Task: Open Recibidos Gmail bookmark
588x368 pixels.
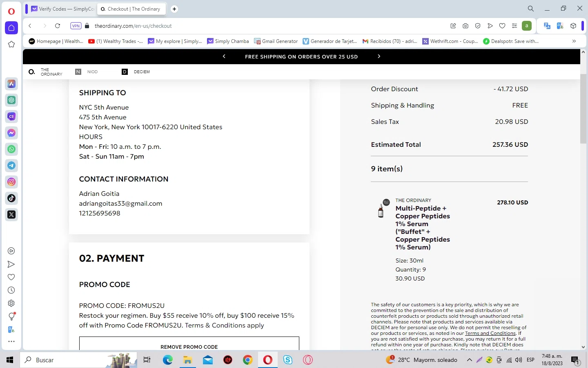Action: coord(390,41)
